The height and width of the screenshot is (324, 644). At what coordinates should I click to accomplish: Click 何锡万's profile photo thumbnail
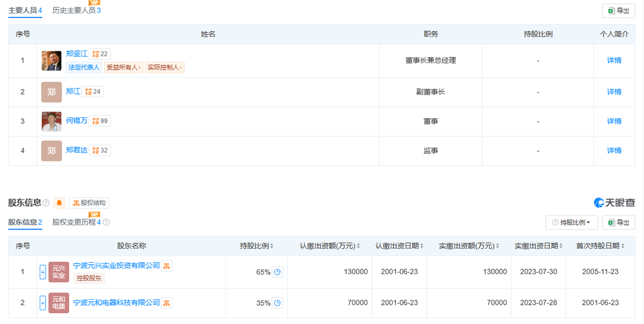[52, 121]
